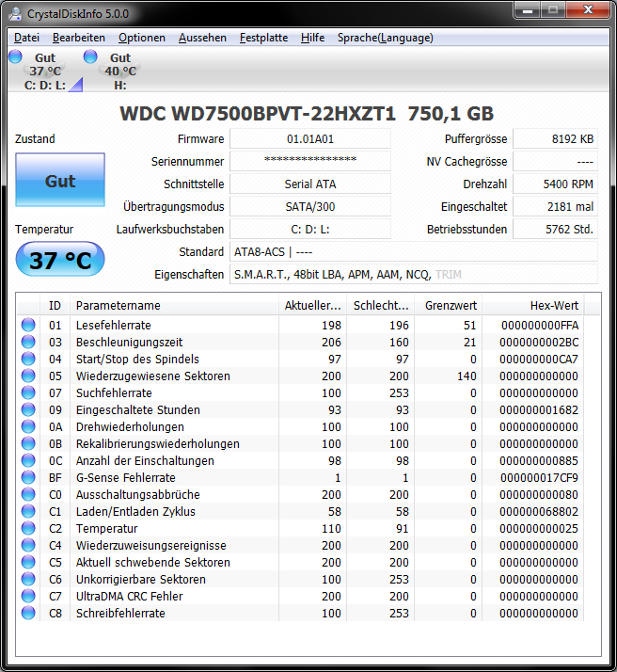The height and width of the screenshot is (672, 617).
Task: Open the Datei menu
Action: pyautogui.click(x=26, y=38)
